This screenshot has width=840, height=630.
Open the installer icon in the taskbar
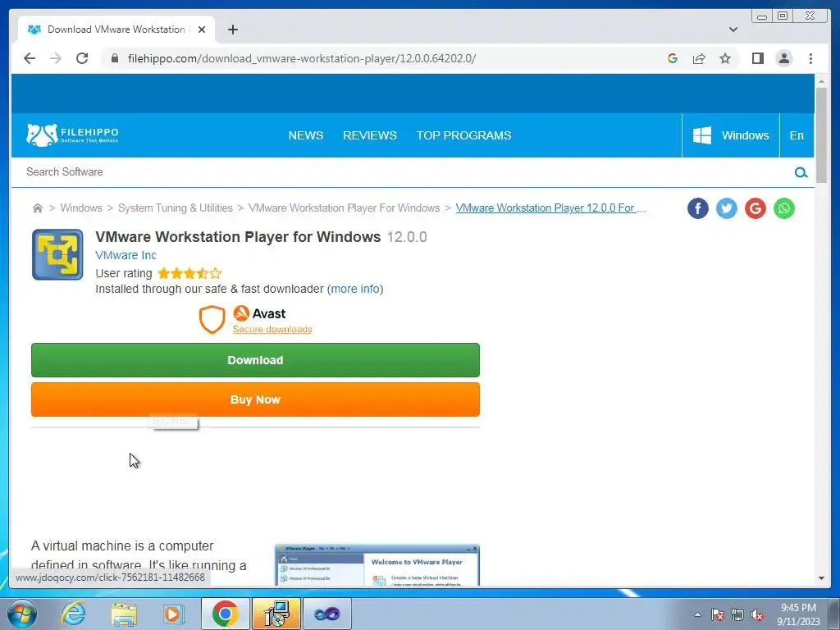[276, 614]
